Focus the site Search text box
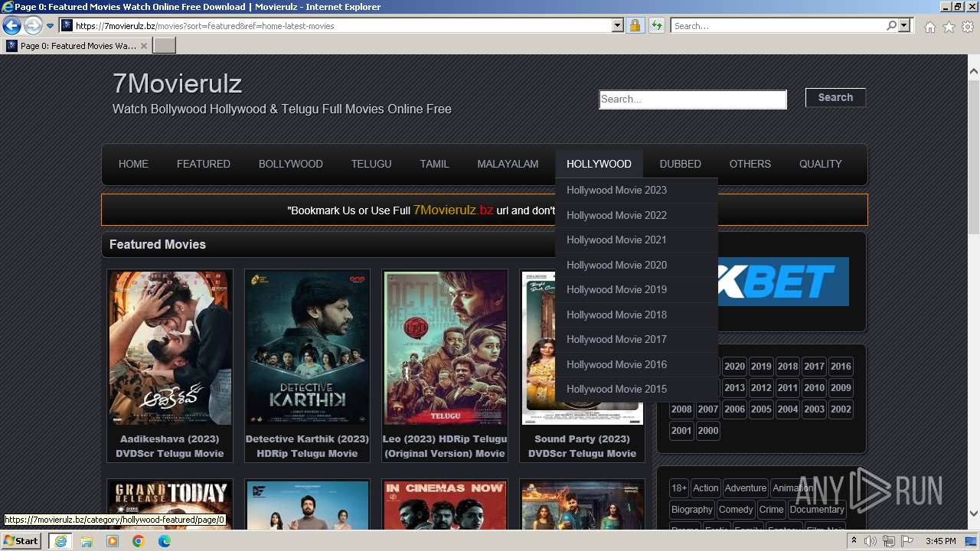The image size is (980, 551). (693, 99)
